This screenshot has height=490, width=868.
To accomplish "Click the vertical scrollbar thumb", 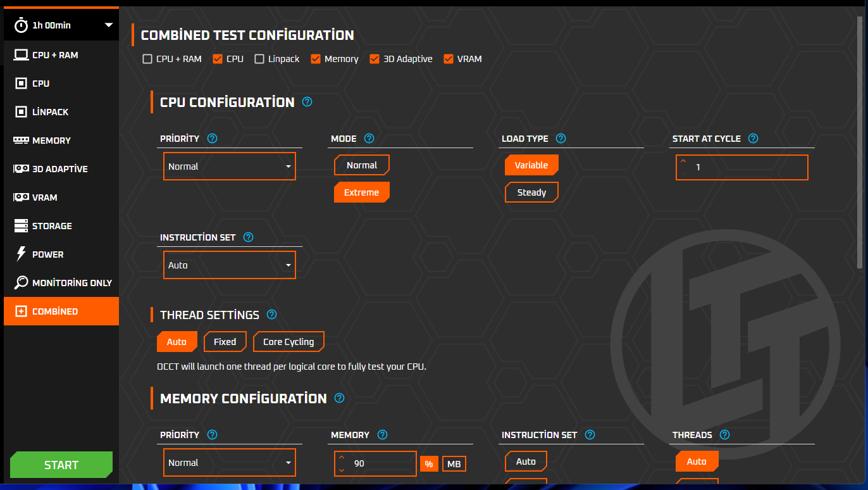I will (859, 142).
